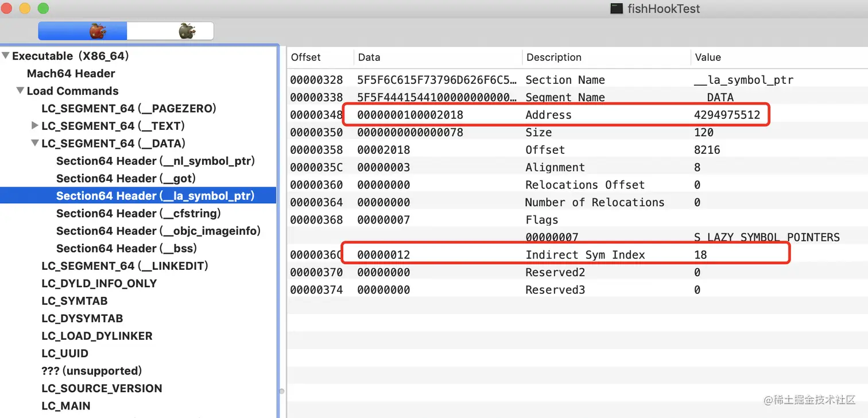This screenshot has height=418, width=868.
Task: Click the Offset column header
Action: pyautogui.click(x=306, y=57)
